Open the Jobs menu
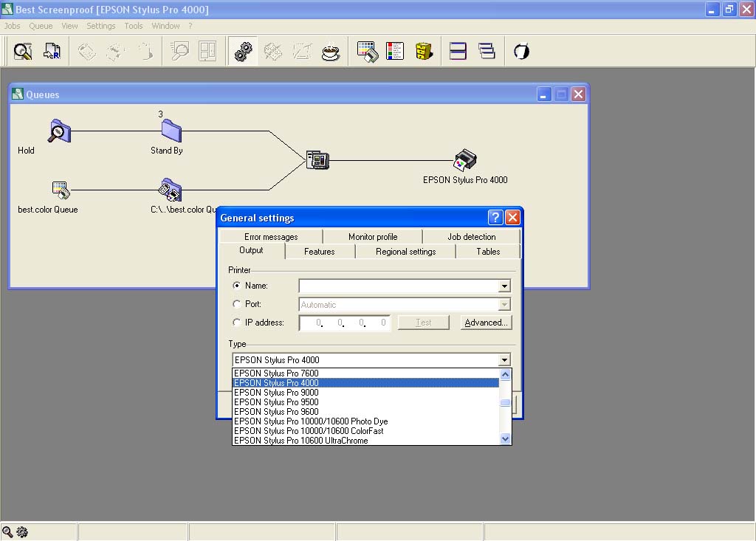Viewport: 756px width, 541px height. (12, 26)
